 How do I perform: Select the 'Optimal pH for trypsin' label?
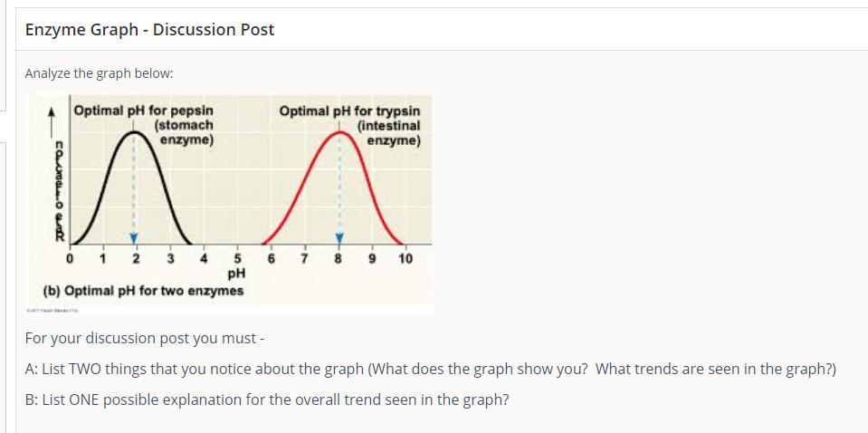tap(350, 111)
